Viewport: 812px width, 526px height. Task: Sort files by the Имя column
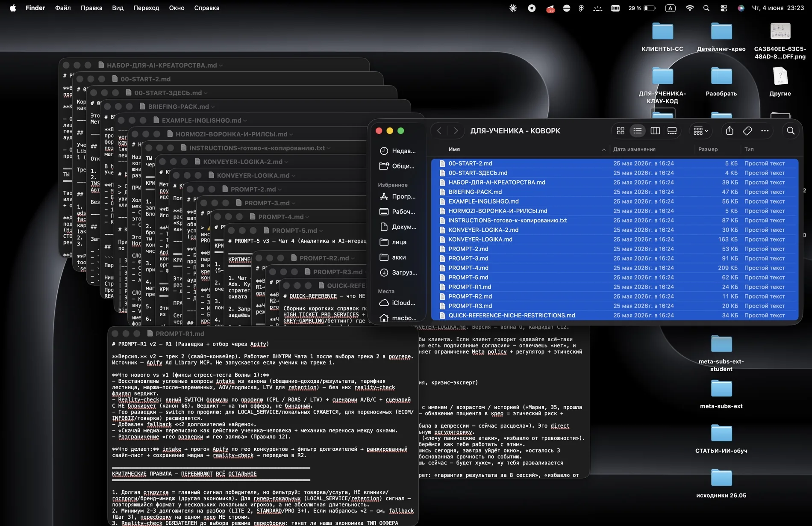[x=454, y=149]
